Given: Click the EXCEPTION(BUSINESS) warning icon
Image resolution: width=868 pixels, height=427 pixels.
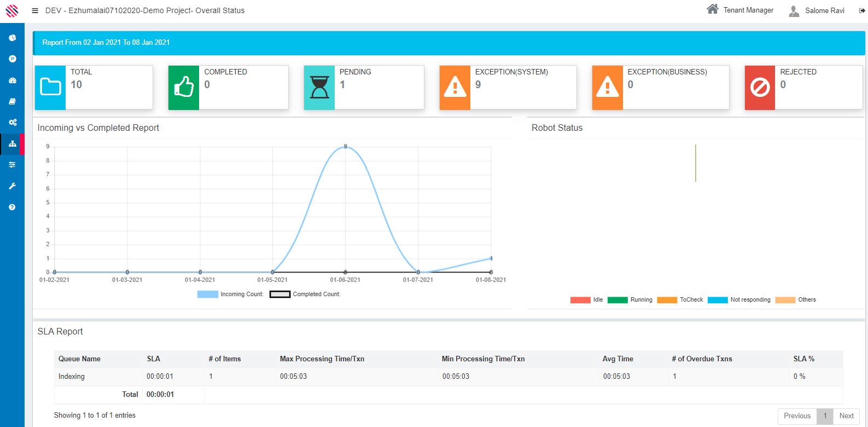Looking at the screenshot, I should (608, 88).
